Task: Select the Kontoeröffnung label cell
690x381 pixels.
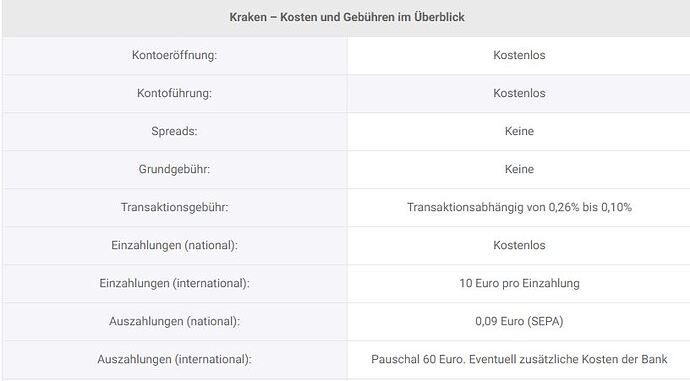Action: click(x=174, y=55)
